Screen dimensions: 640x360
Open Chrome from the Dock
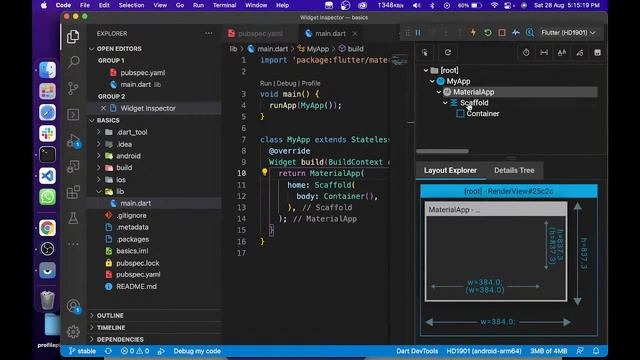(x=47, y=228)
